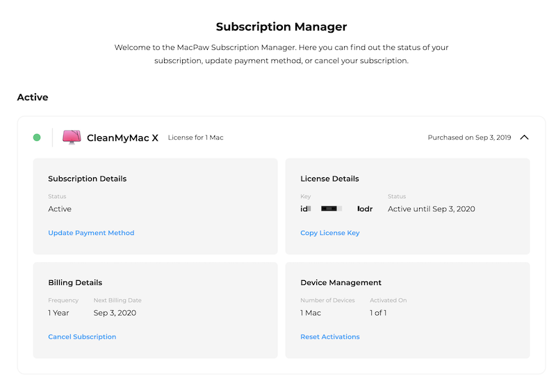Screen dimensions: 556x392
Task: Click the '1 Year' frequency value
Action: pos(58,313)
